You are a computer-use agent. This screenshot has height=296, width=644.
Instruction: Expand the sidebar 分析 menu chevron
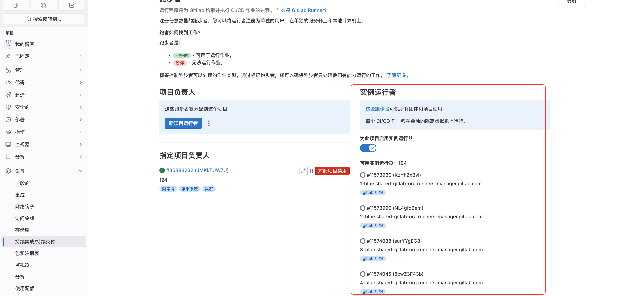pos(81,157)
